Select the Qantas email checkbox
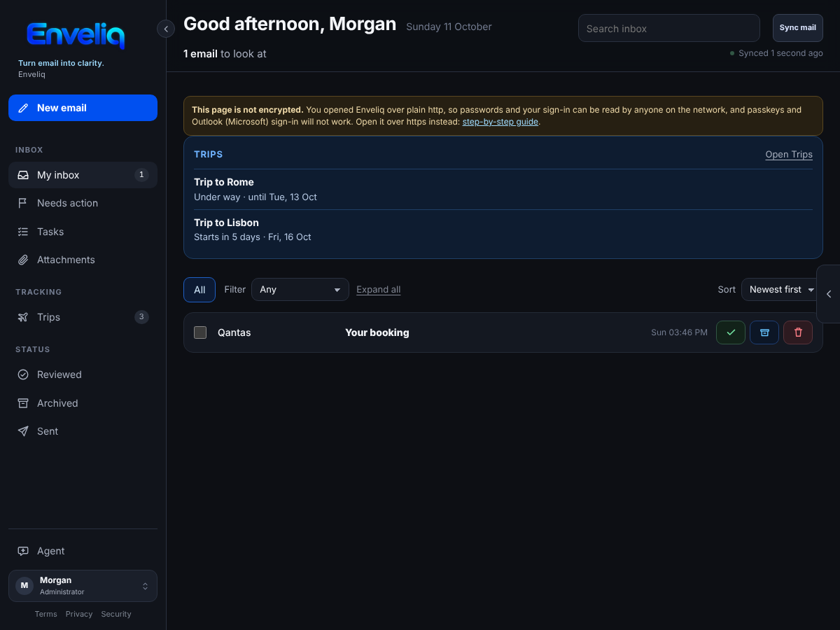 (200, 332)
